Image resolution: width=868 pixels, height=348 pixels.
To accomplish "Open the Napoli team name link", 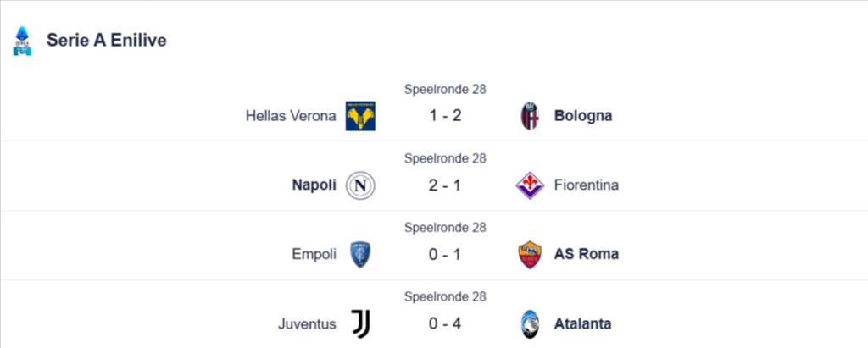I will click(x=314, y=185).
